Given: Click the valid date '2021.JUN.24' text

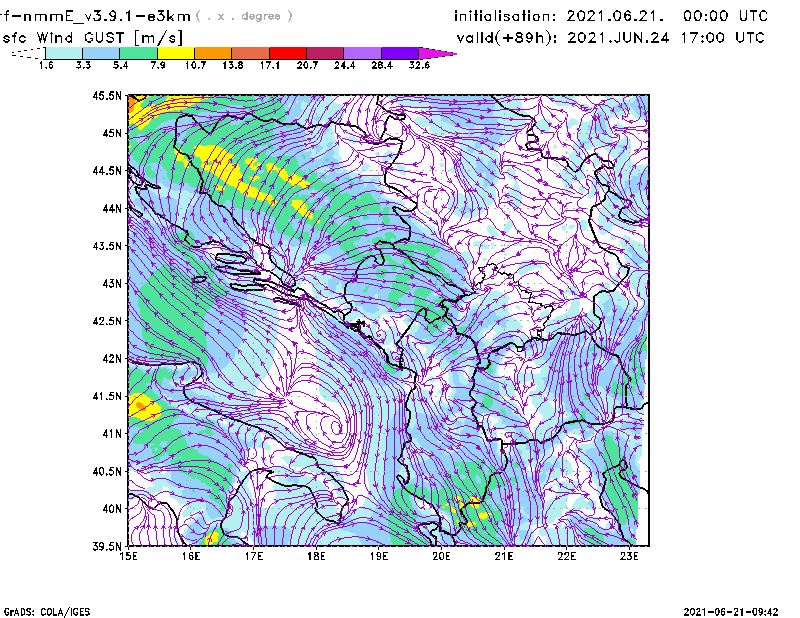Looking at the screenshot, I should coord(618,38).
